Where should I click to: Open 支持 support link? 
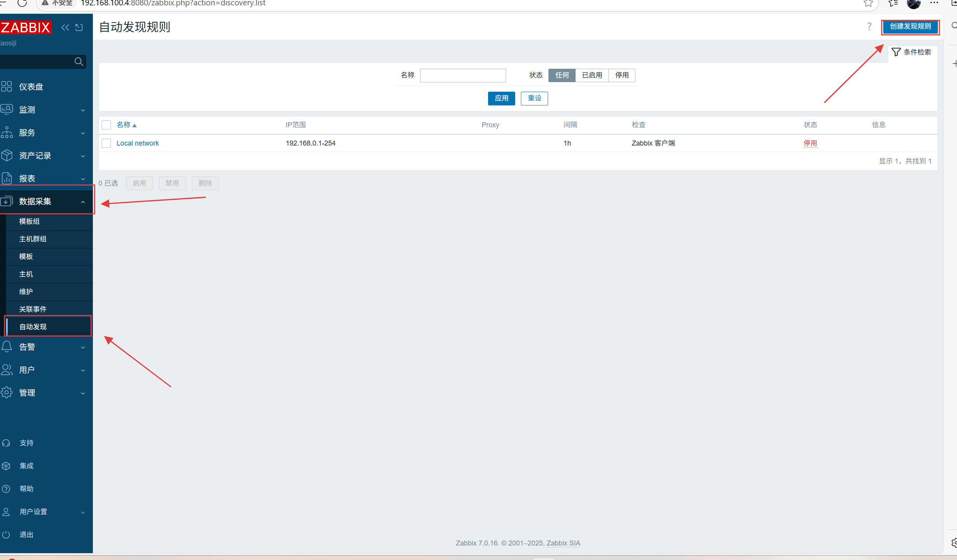(x=26, y=443)
